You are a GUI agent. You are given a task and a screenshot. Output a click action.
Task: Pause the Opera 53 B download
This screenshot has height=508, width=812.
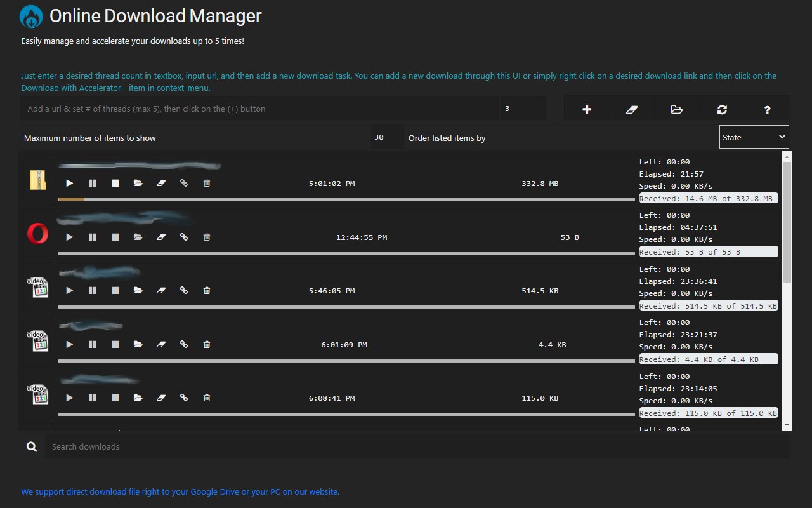[x=93, y=237]
